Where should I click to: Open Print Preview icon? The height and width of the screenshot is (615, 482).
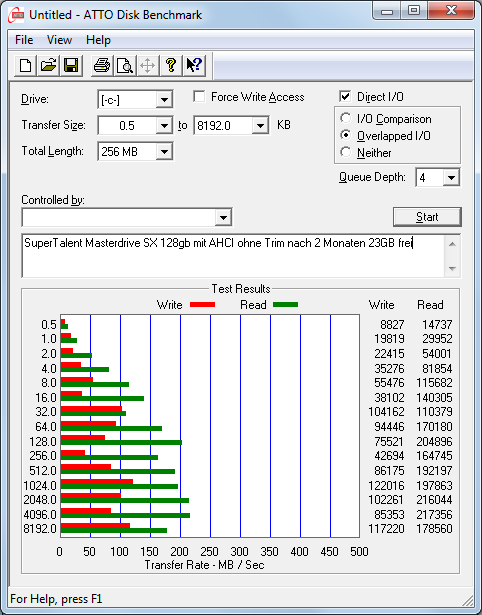[125, 65]
